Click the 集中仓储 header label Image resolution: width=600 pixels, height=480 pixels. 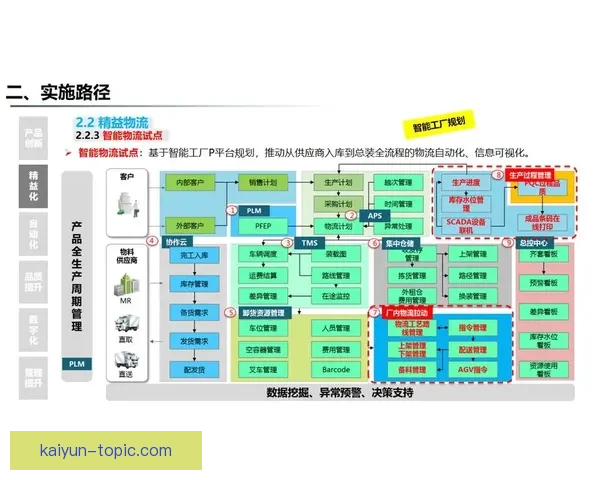click(400, 243)
